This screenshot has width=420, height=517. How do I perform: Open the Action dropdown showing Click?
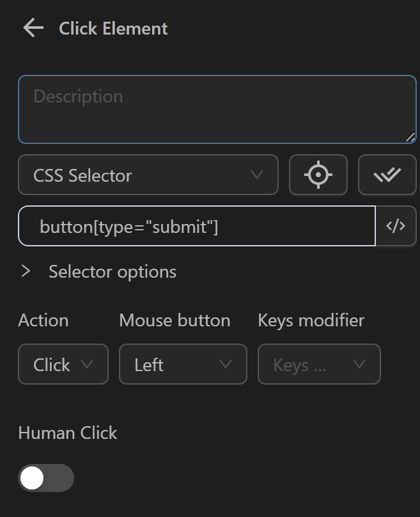tap(63, 364)
